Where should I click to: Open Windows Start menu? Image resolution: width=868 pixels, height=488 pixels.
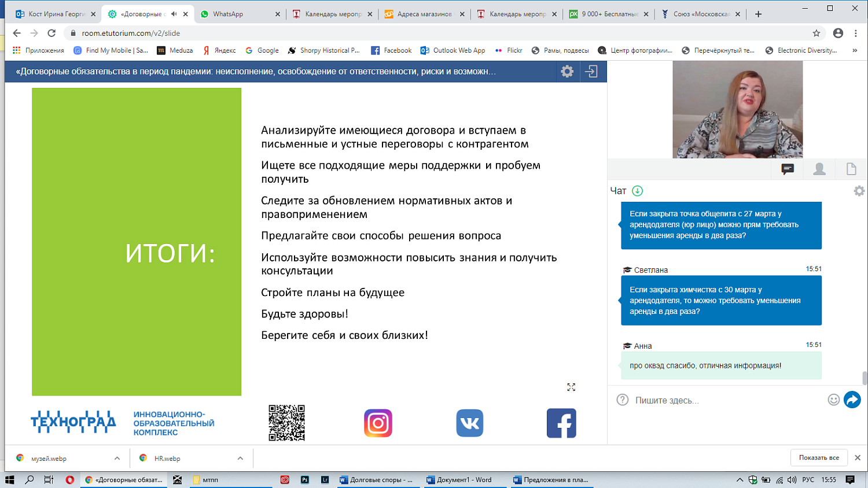tap(9, 479)
